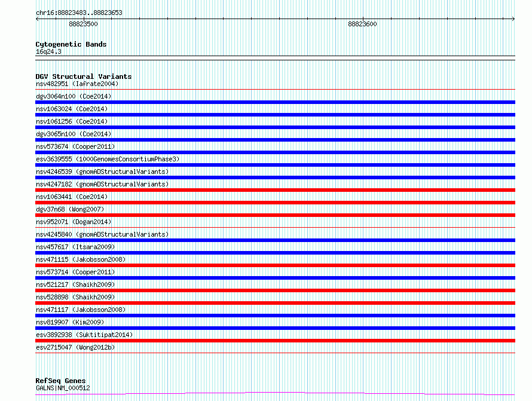532x401 pixels.
Task: Open the DGV Structural Variants track title
Action: tap(84, 76)
